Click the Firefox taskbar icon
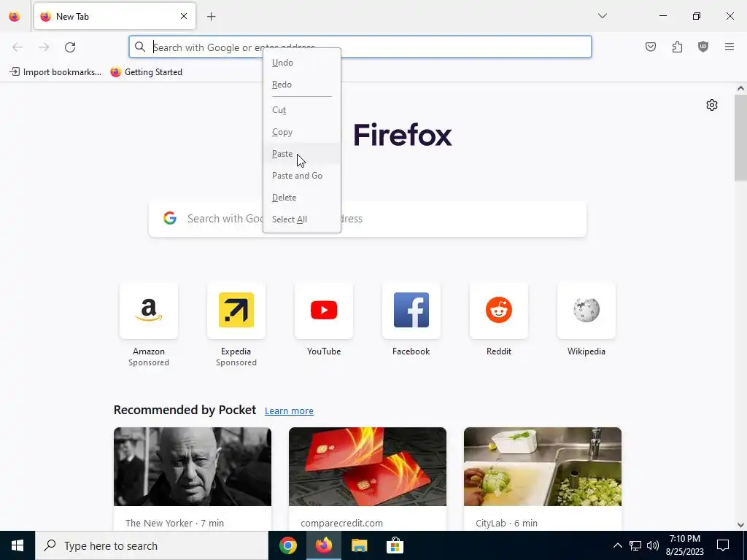 click(323, 545)
